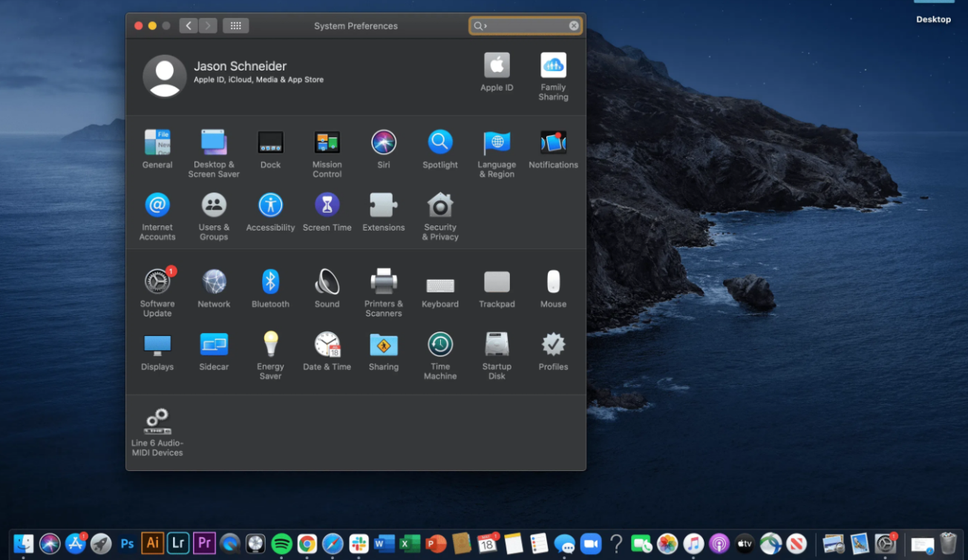This screenshot has height=560, width=968.
Task: Open the Screen Time preferences
Action: (327, 205)
